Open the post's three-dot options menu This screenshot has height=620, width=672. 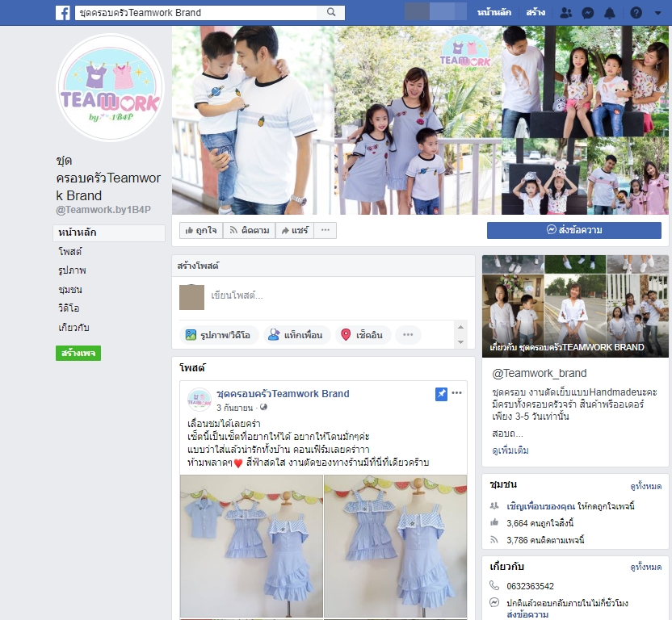coord(457,393)
